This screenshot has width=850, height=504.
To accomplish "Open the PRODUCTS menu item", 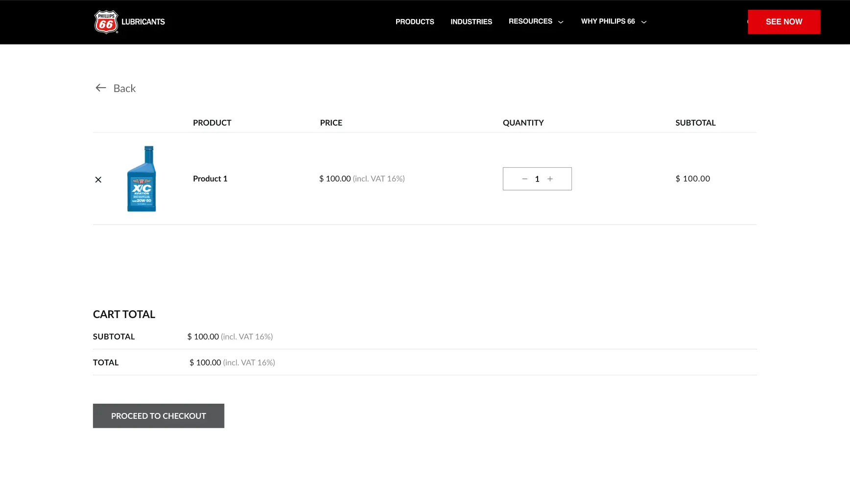I will point(415,22).
